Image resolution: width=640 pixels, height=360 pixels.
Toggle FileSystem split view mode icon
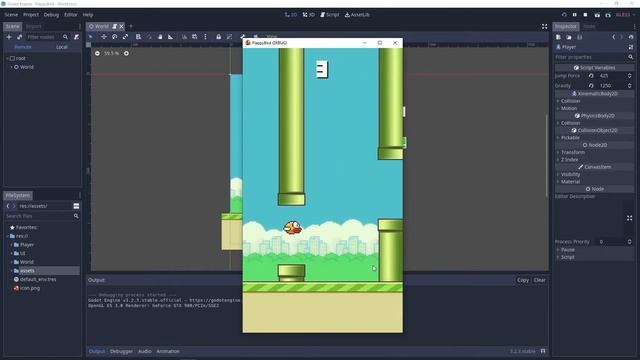tap(76, 206)
